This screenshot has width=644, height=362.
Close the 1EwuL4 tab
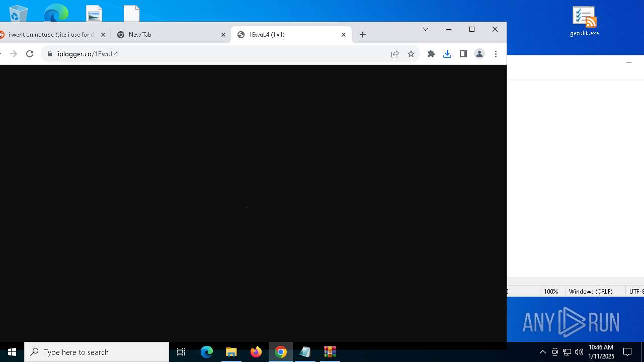click(x=344, y=35)
